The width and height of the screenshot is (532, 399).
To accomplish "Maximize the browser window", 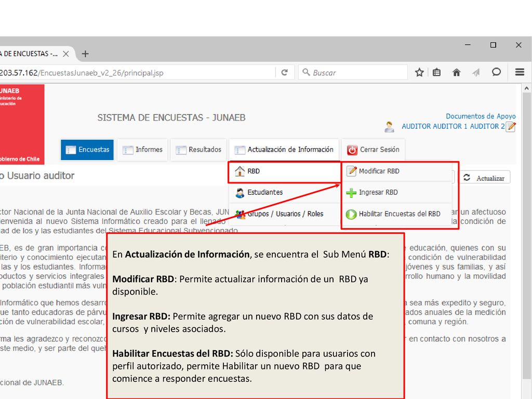I will pyautogui.click(x=493, y=45).
